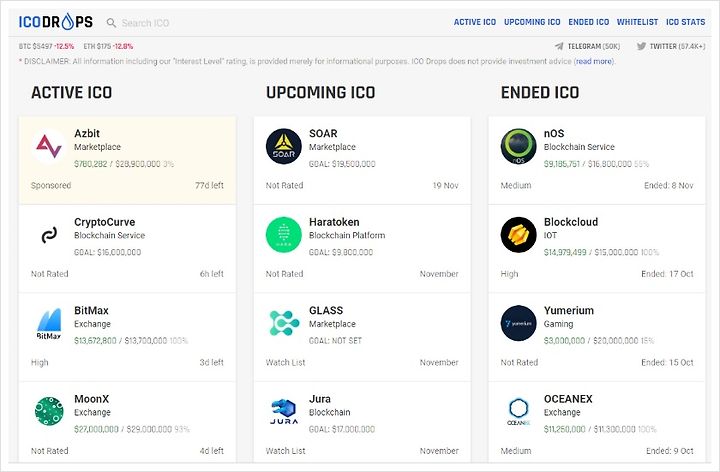The height and width of the screenshot is (472, 720).
Task: Click the ACTIVE ICO column heading
Action: point(72,93)
